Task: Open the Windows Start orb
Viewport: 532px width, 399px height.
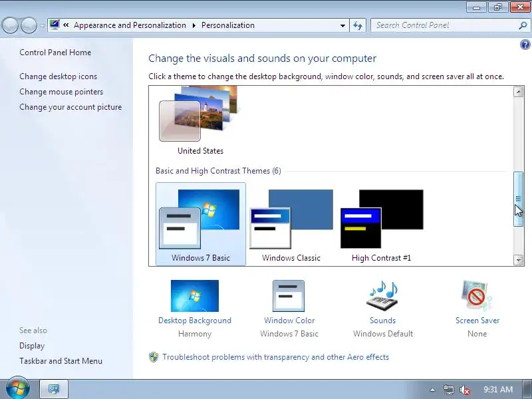Action: click(18, 388)
